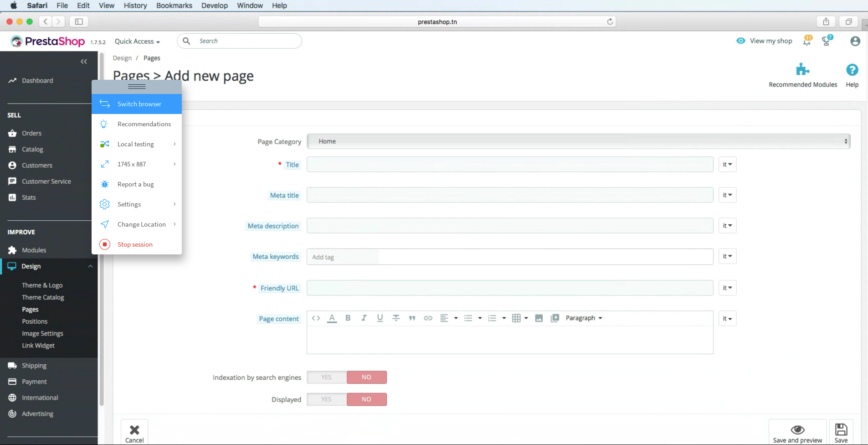The width and height of the screenshot is (868, 445).
Task: Open language dropdown next to Meta description
Action: tap(727, 226)
